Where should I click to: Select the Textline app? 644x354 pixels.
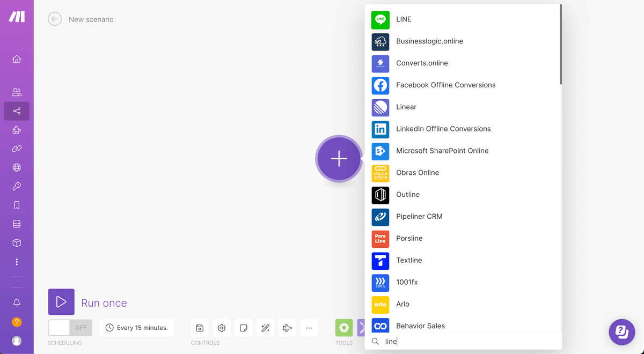(x=463, y=260)
